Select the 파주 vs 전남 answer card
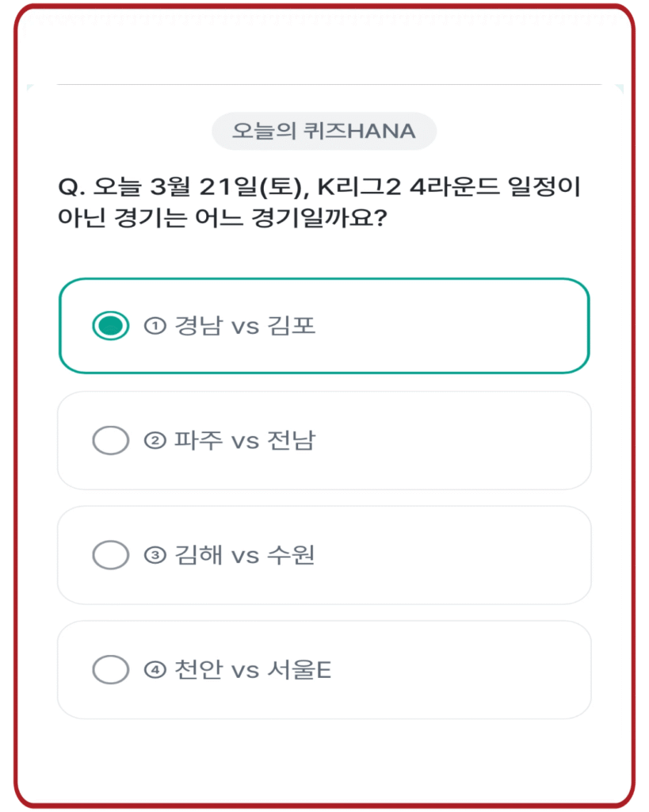The height and width of the screenshot is (812, 649). 324,440
